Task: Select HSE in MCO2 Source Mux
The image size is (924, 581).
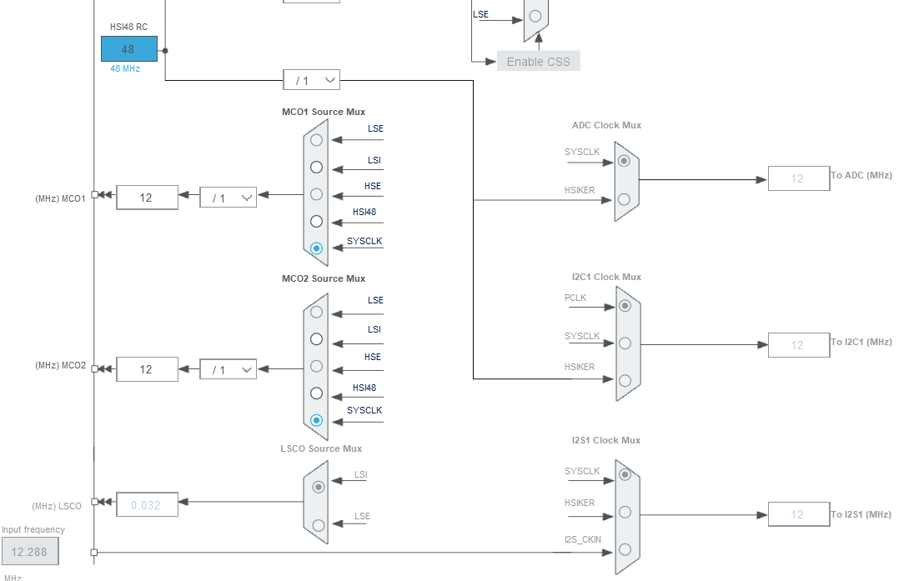Action: coord(316,367)
